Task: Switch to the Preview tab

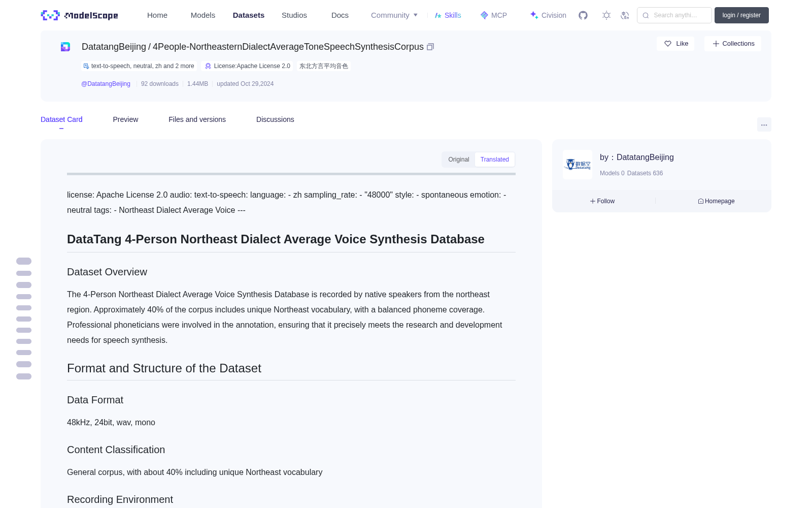Action: point(125,119)
